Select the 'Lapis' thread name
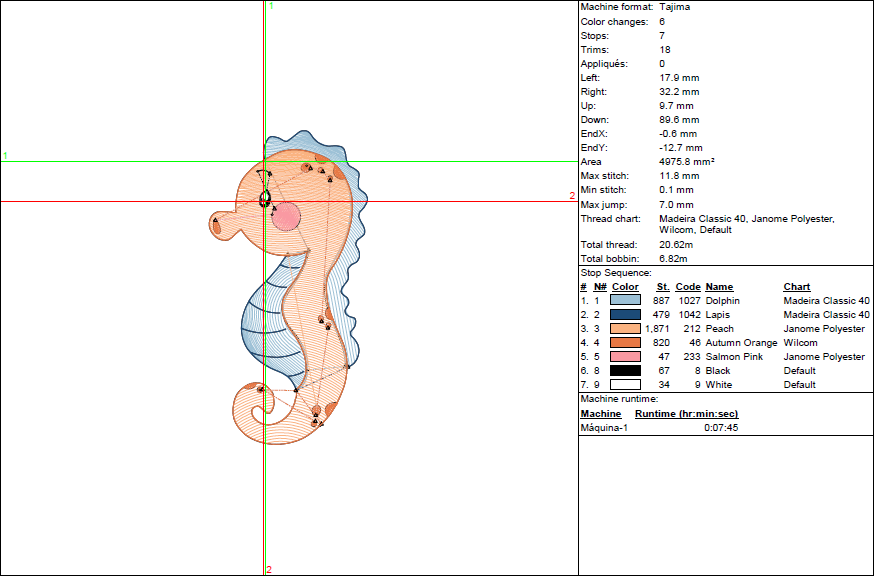Screen dimensions: 874x576 [x=717, y=314]
